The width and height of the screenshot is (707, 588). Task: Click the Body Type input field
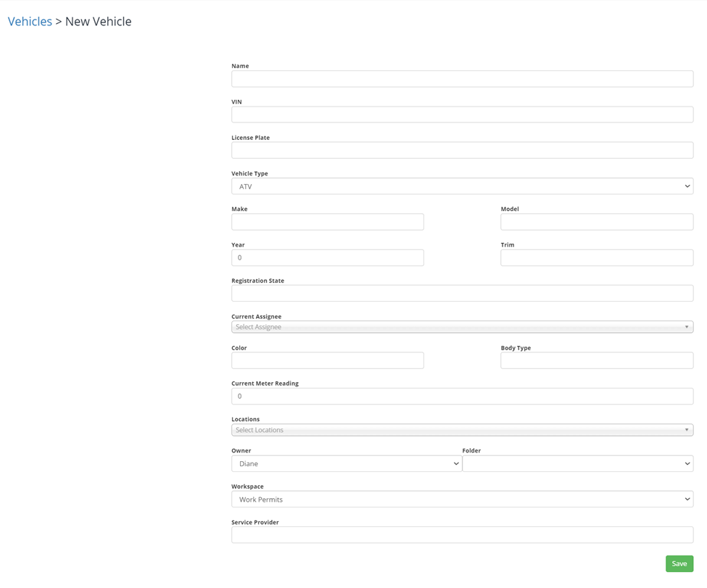pyautogui.click(x=597, y=360)
